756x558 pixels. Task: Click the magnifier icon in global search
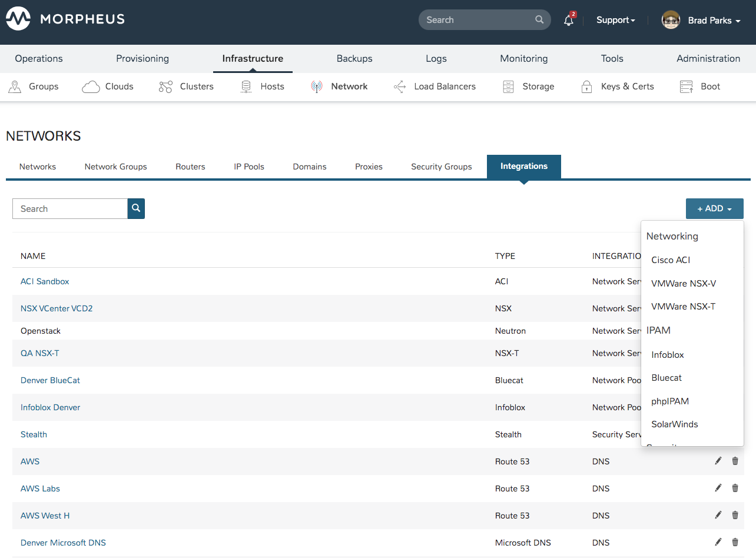coord(539,20)
